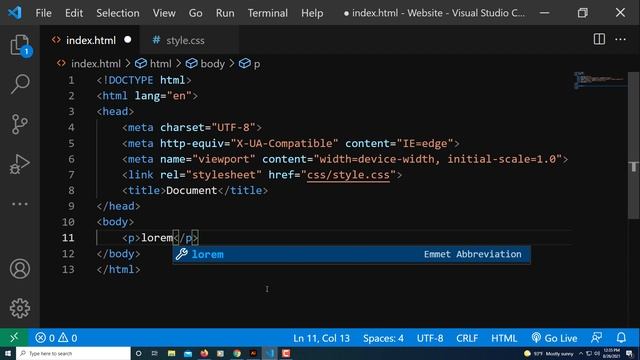Click Cortana circle icon on taskbar
This screenshot has width=640, height=360.
pos(138,353)
